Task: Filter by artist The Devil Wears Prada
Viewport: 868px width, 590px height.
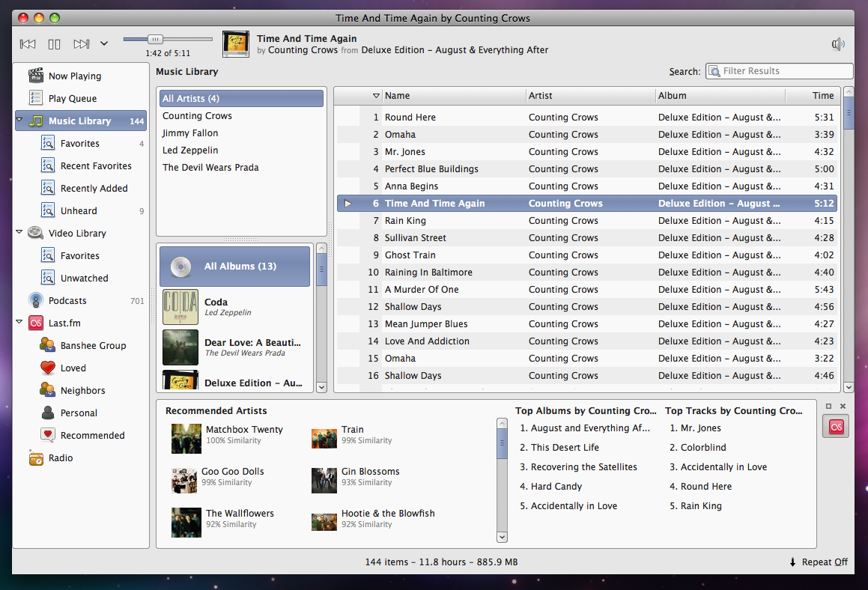Action: [242, 167]
